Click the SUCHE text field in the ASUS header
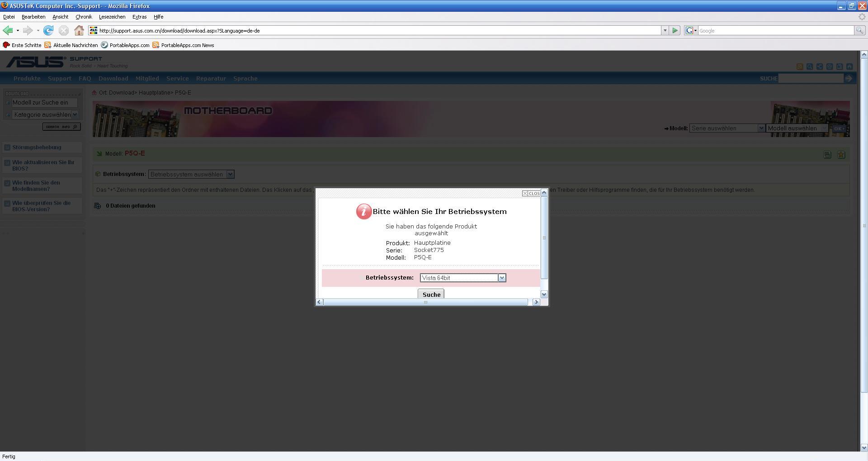The width and height of the screenshot is (868, 461). coord(811,78)
